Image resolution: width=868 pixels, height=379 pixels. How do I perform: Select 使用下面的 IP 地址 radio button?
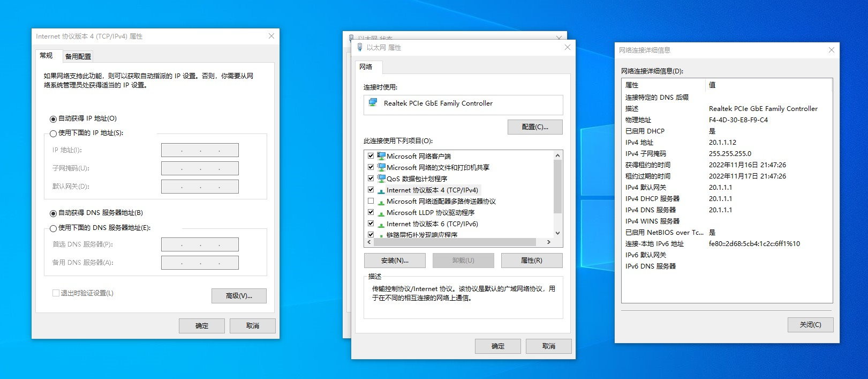click(x=53, y=133)
